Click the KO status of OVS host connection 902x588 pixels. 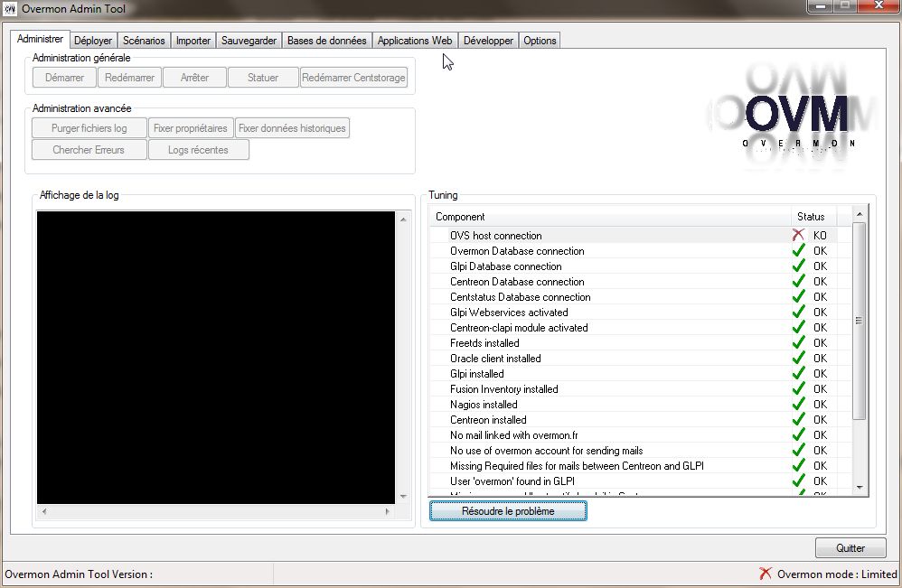point(820,235)
